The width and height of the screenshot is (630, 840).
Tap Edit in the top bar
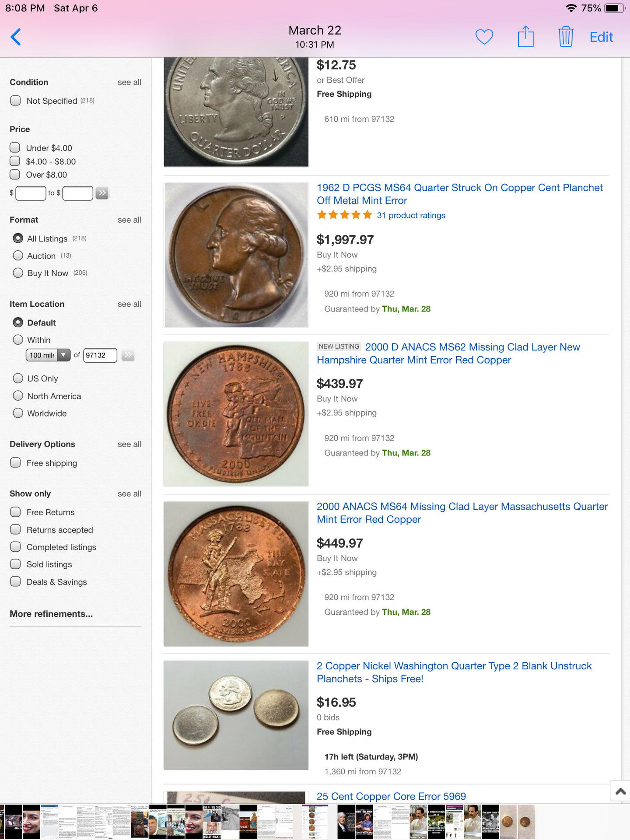pos(601,37)
